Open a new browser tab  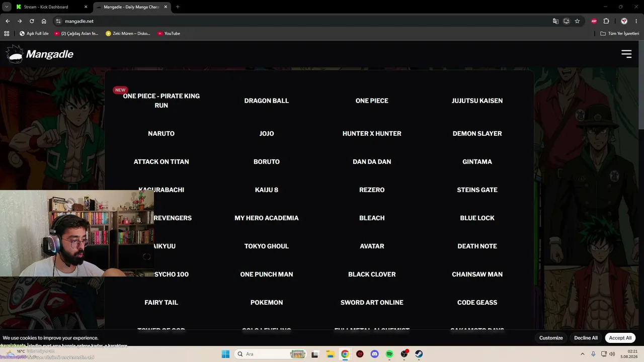(x=178, y=7)
